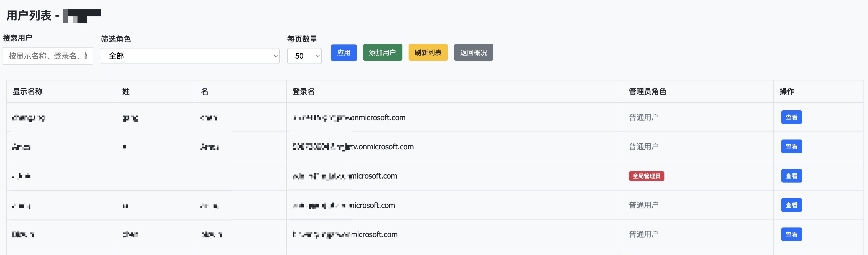Image resolution: width=868 pixels, height=255 pixels.
Task: Click the 显示名称 column header
Action: [x=28, y=92]
